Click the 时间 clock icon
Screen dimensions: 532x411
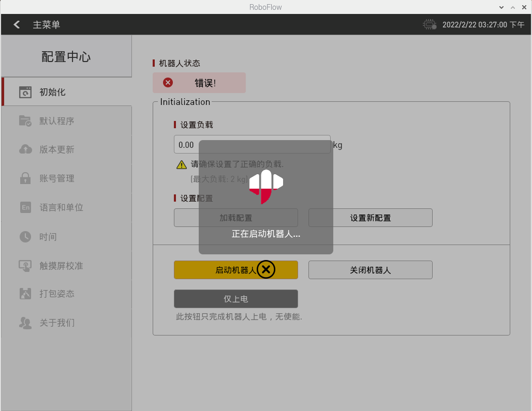pyautogui.click(x=25, y=237)
